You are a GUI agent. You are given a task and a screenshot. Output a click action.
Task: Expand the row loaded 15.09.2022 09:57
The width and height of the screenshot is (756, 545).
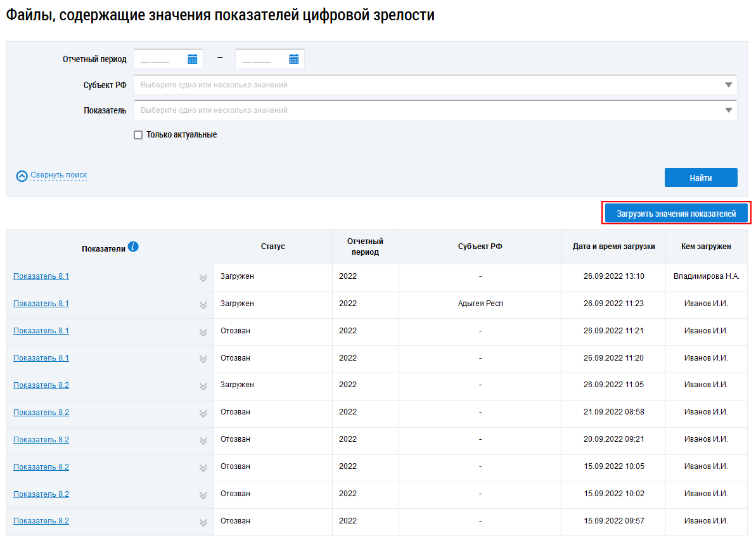[x=203, y=523]
